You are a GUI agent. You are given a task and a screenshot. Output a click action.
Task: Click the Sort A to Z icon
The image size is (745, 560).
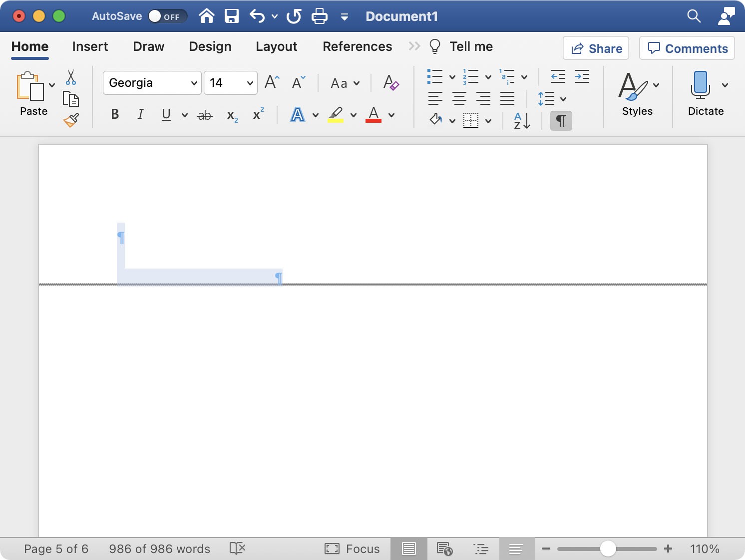pyautogui.click(x=522, y=120)
